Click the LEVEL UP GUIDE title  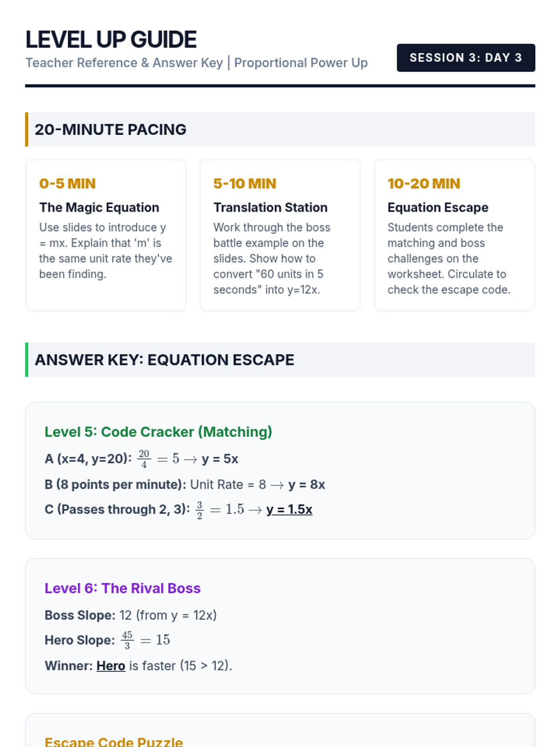pos(111,40)
